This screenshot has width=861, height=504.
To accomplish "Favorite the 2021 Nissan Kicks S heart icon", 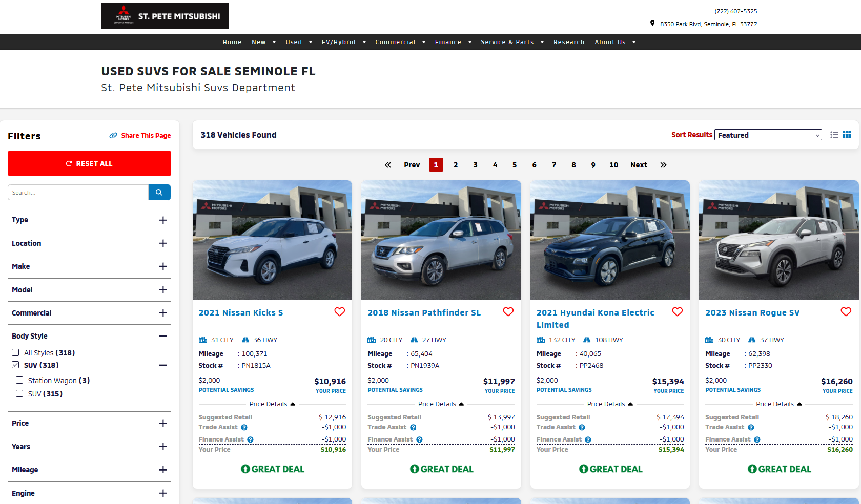I will click(x=339, y=312).
